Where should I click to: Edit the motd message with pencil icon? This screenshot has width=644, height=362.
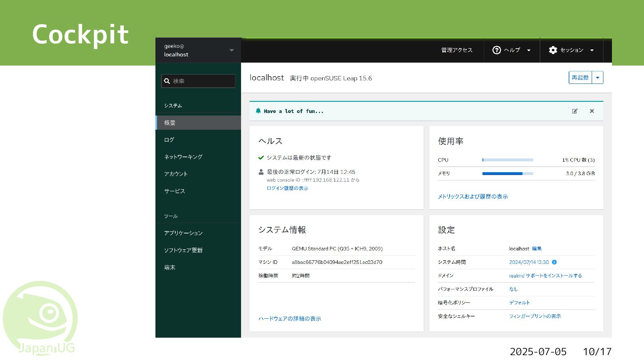(x=575, y=111)
